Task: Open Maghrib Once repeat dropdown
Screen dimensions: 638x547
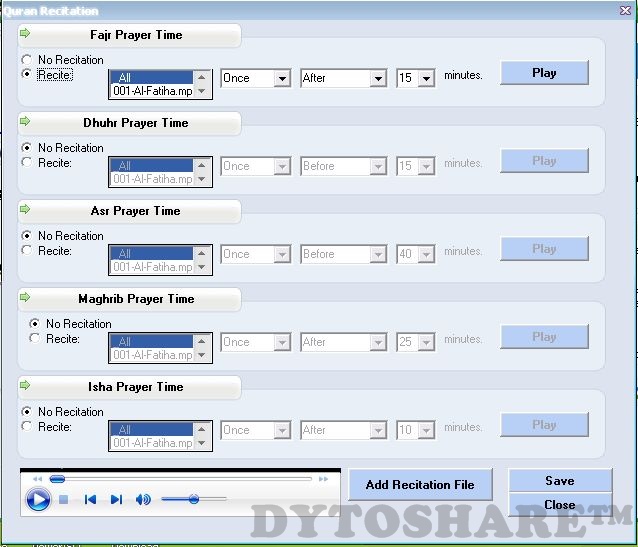Action: point(256,341)
